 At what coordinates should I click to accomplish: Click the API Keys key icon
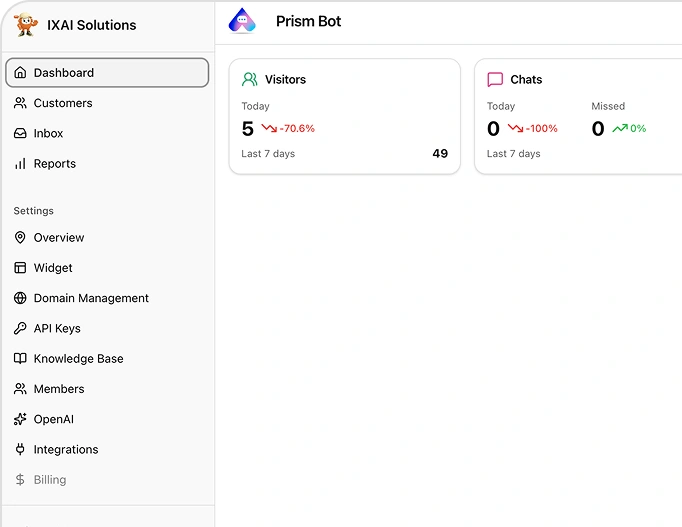pos(20,328)
